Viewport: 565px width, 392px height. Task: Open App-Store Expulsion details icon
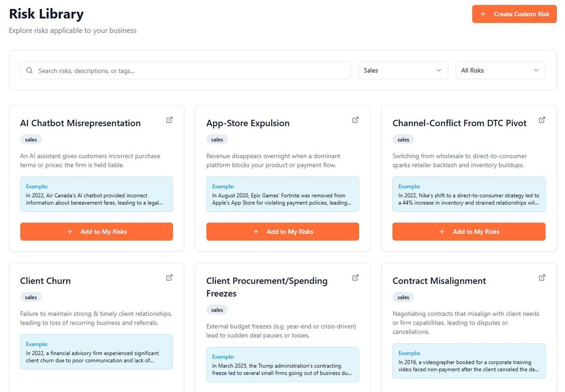click(x=355, y=120)
